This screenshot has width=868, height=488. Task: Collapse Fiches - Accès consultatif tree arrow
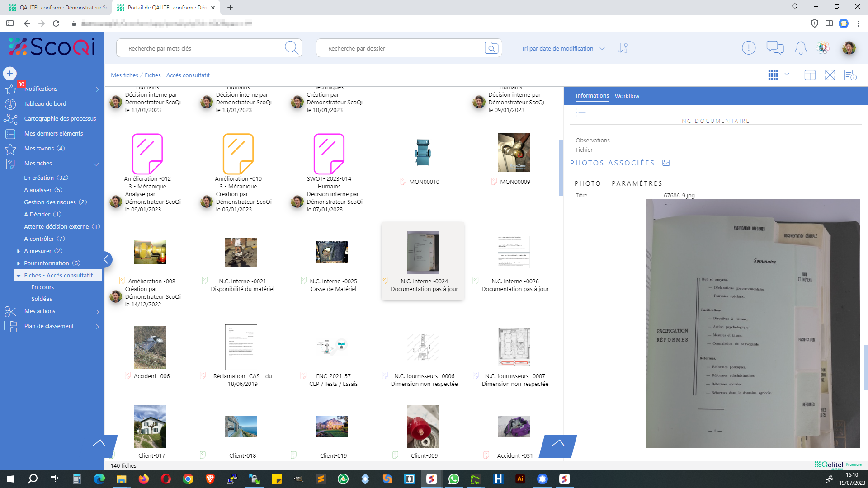click(19, 276)
